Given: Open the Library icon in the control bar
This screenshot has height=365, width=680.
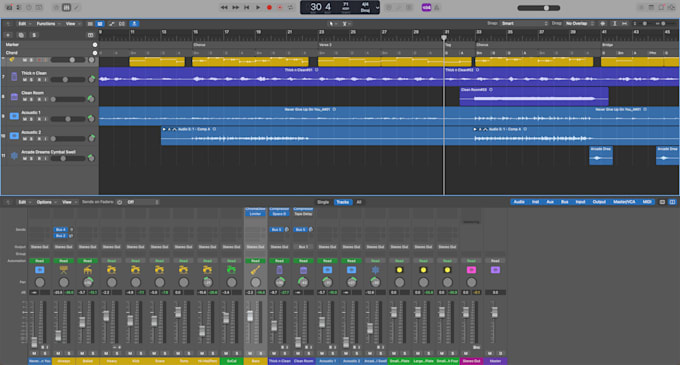Looking at the screenshot, I should (x=9, y=7).
